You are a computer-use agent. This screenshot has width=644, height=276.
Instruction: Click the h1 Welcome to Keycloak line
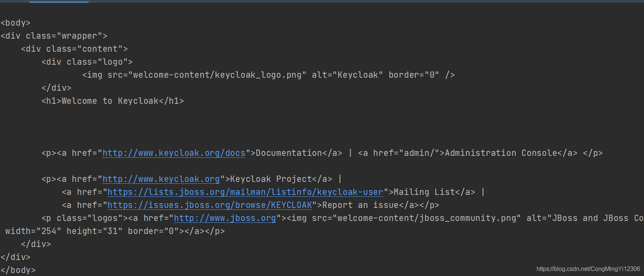pos(113,101)
